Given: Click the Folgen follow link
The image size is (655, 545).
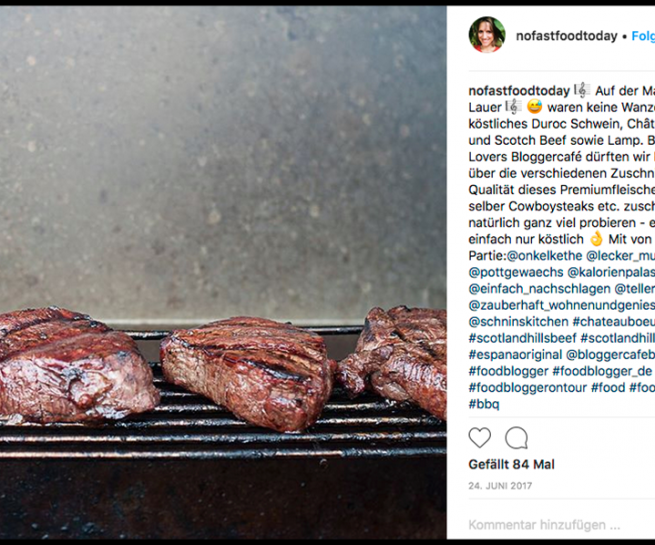Looking at the screenshot, I should (642, 36).
